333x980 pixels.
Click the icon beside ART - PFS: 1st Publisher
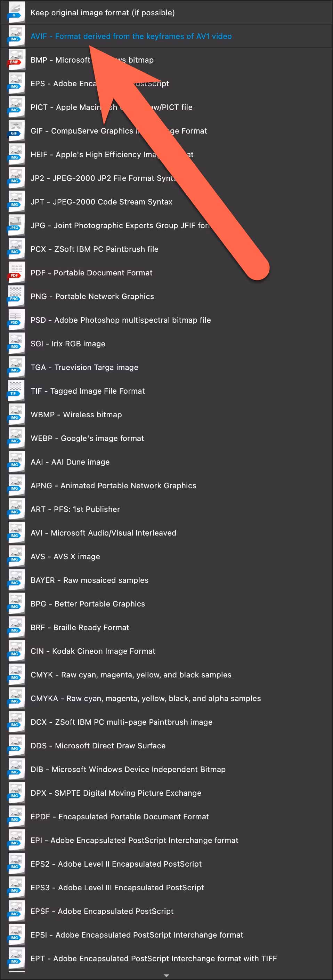16,509
